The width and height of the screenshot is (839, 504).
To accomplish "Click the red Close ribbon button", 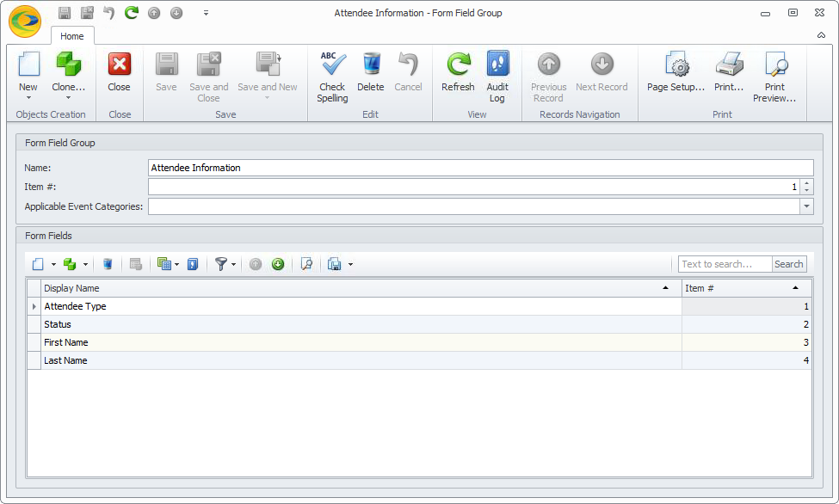I will [119, 65].
